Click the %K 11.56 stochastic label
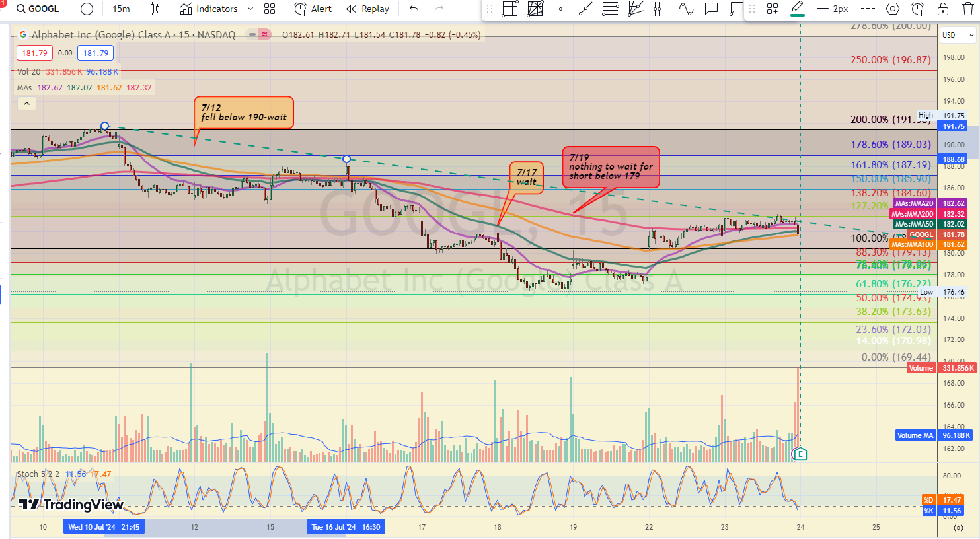This screenshot has height=539, width=980. pos(944,511)
